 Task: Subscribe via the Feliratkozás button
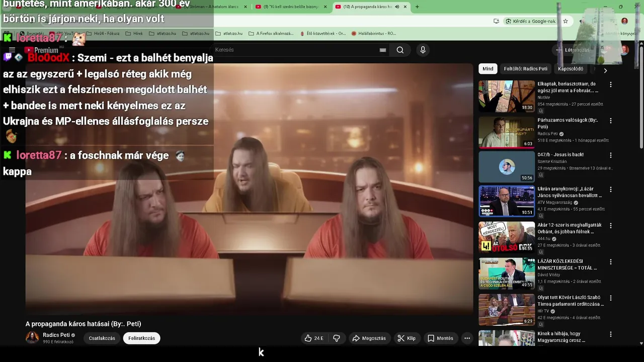(x=141, y=338)
